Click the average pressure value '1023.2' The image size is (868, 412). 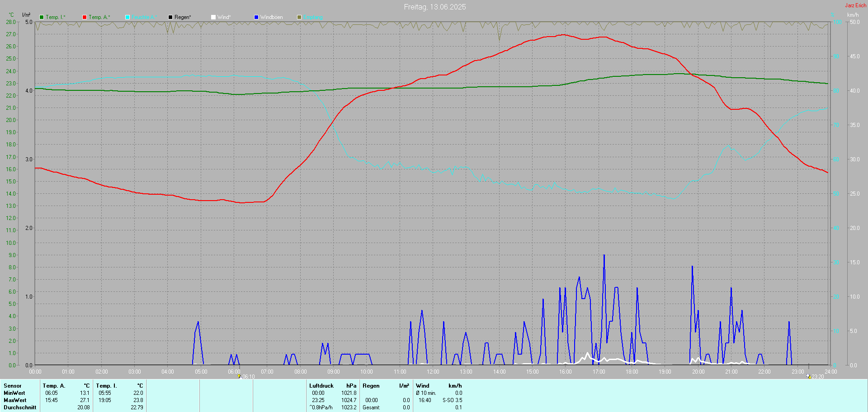(x=349, y=407)
